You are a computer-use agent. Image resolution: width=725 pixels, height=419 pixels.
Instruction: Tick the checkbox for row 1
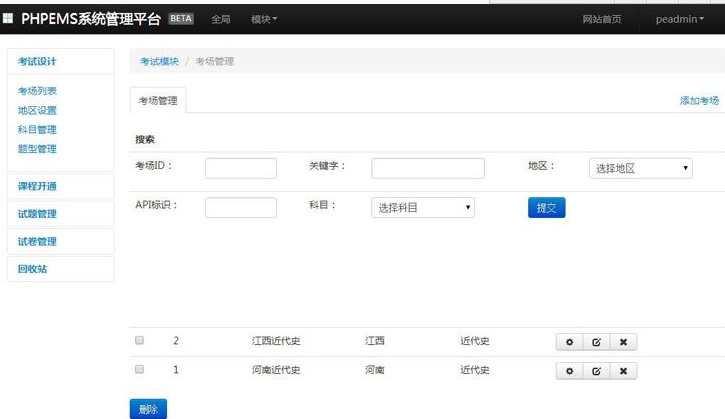pos(139,369)
